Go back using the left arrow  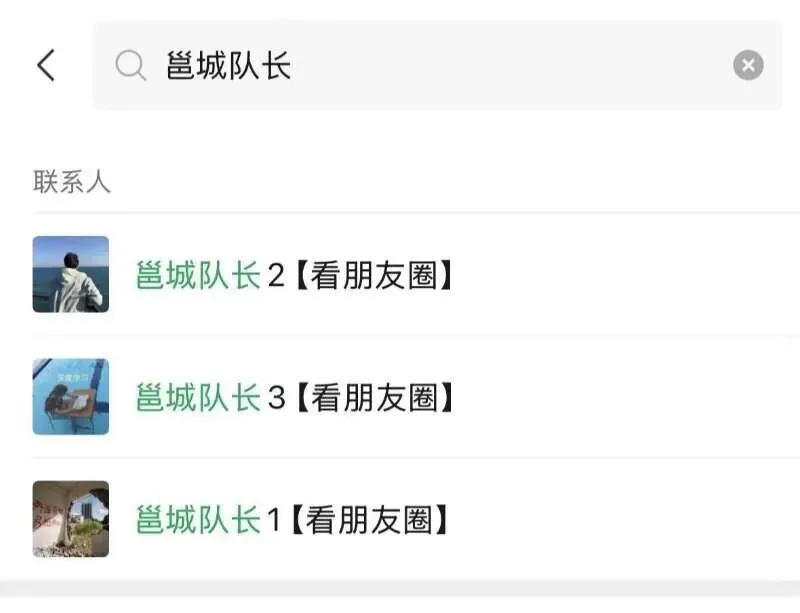click(46, 65)
